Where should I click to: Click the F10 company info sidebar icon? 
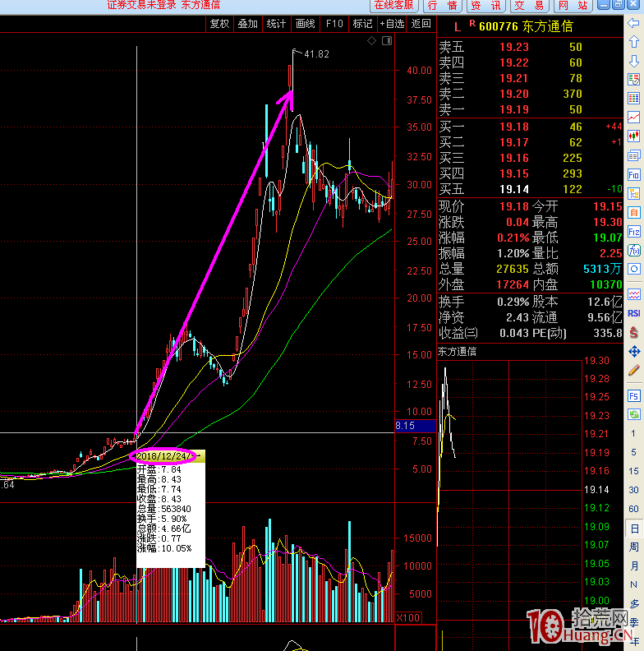click(x=633, y=175)
